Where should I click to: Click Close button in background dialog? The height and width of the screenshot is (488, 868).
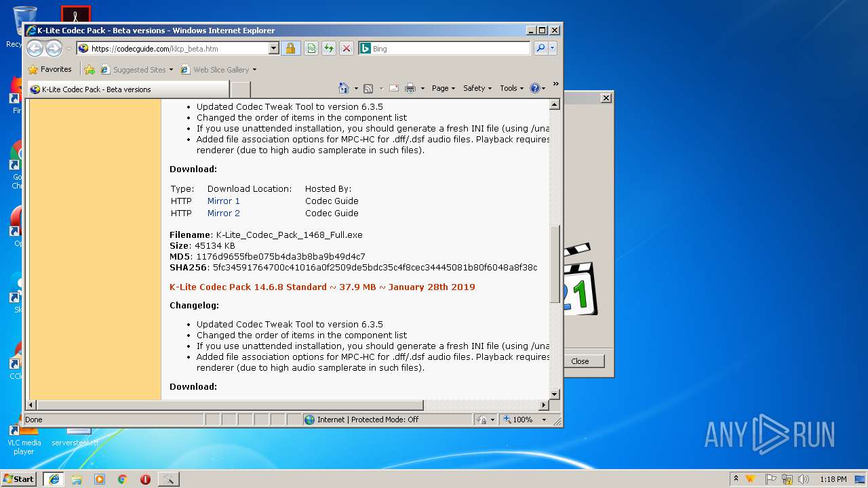(580, 361)
